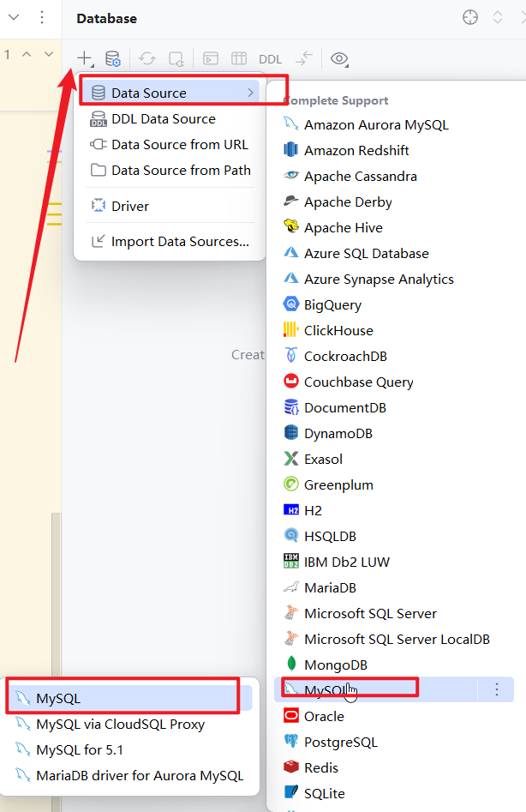
Task: Choose BigQuery data source
Action: coord(394,305)
